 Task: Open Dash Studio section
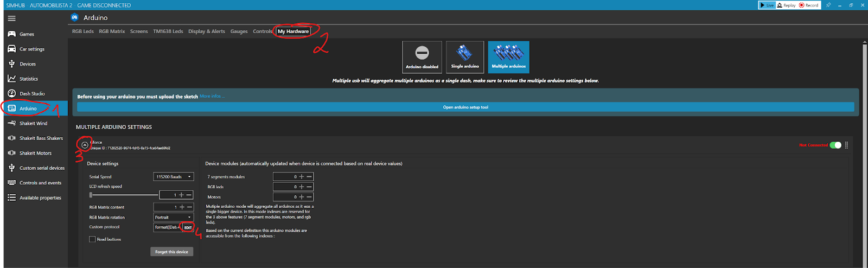[x=32, y=94]
